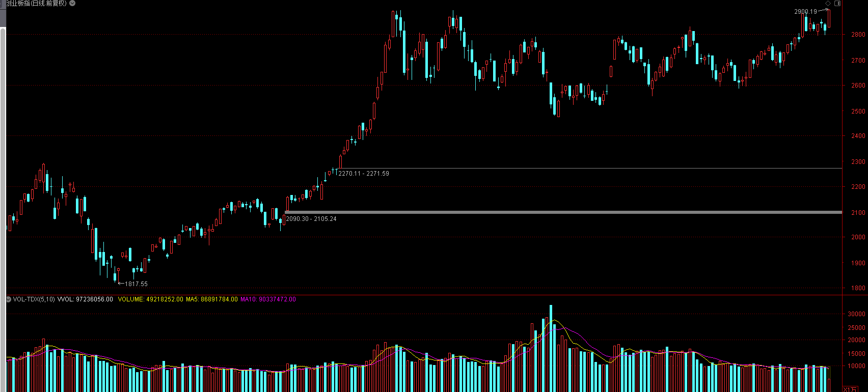The height and width of the screenshot is (392, 868).
Task: Click the diamond icon above the price chart
Action: 828,3
